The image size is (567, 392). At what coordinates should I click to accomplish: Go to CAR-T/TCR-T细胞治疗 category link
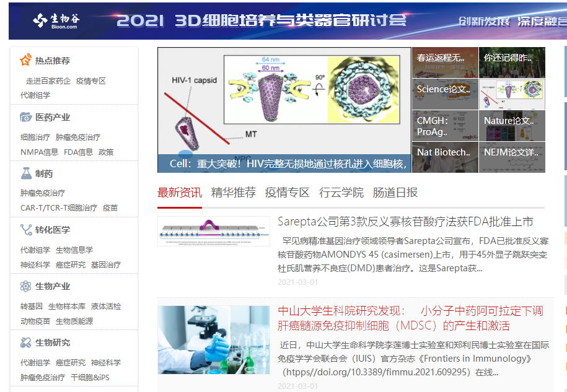pyautogui.click(x=58, y=208)
